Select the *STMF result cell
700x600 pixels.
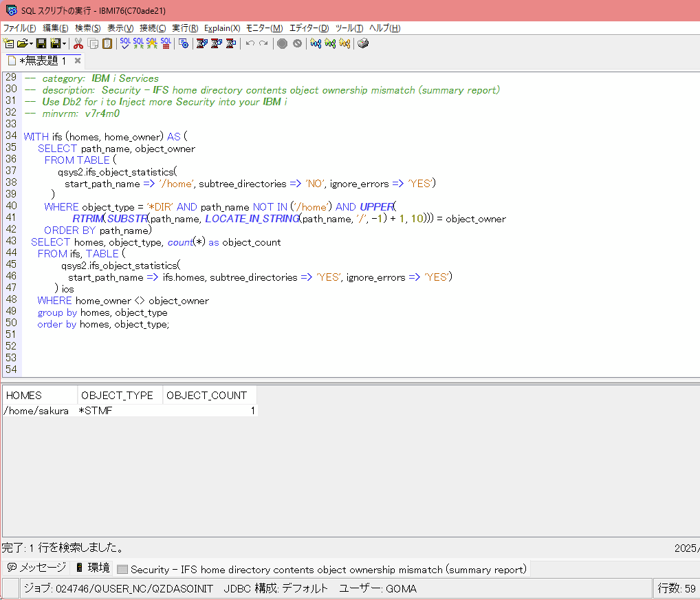click(120, 411)
